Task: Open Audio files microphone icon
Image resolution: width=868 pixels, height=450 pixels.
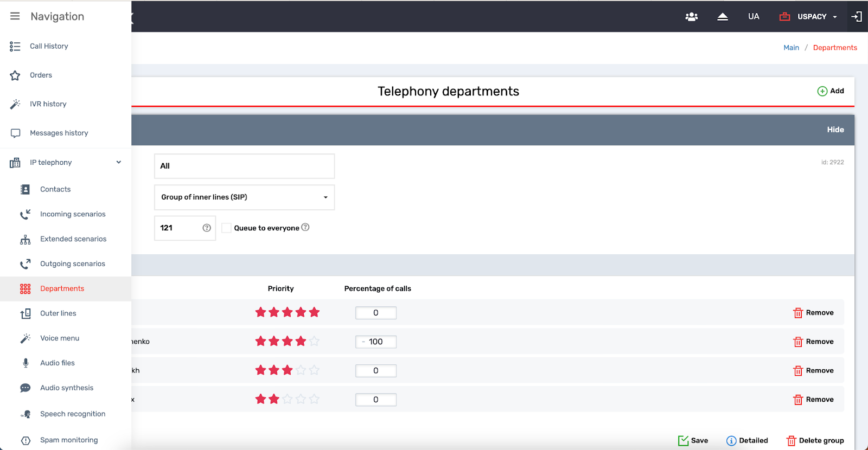Action: click(25, 363)
